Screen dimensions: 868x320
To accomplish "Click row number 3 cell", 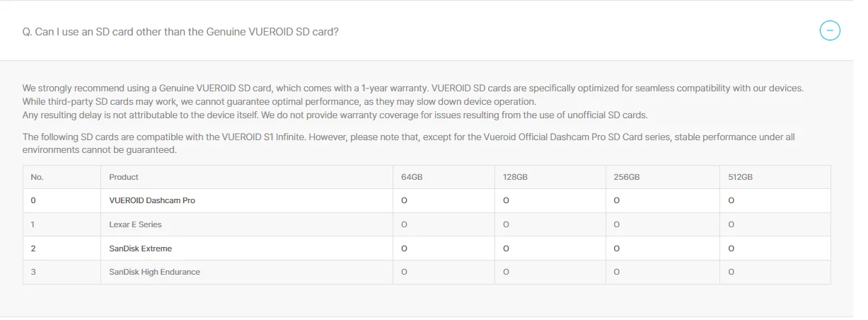I will coord(62,272).
